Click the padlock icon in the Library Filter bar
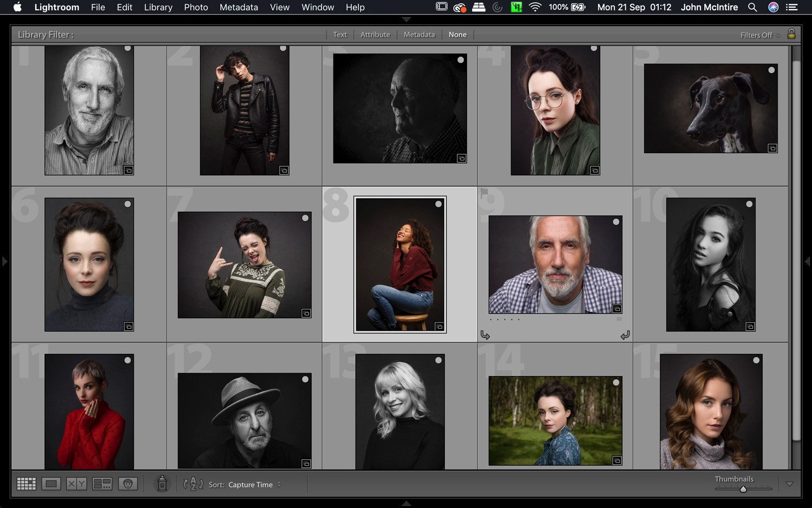812x508 pixels. [x=791, y=34]
